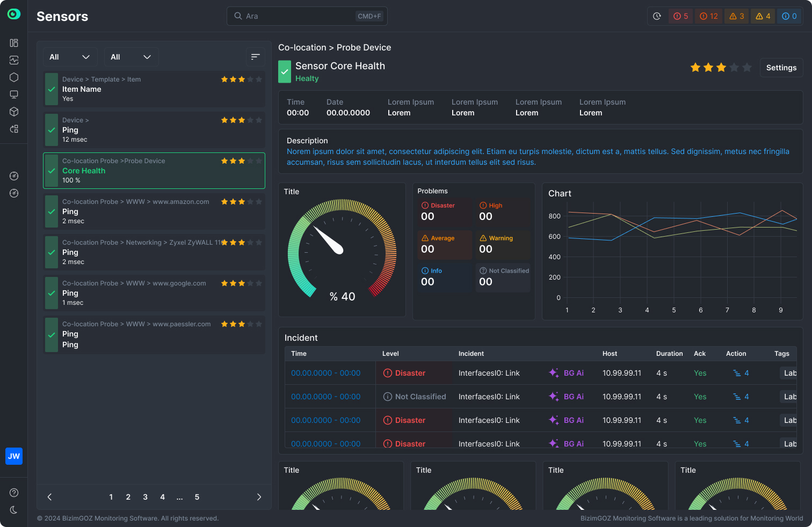Toggle dark mode moon icon

pos(14,510)
